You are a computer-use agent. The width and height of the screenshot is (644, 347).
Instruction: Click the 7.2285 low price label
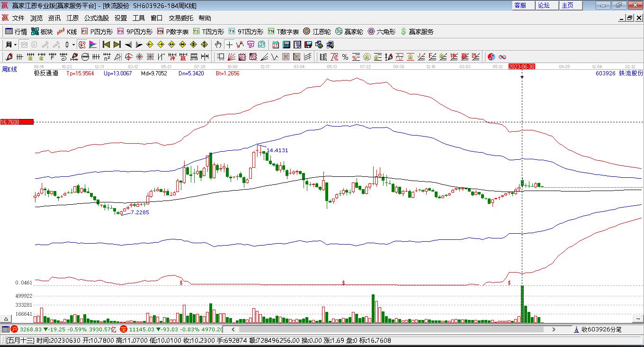click(x=140, y=212)
